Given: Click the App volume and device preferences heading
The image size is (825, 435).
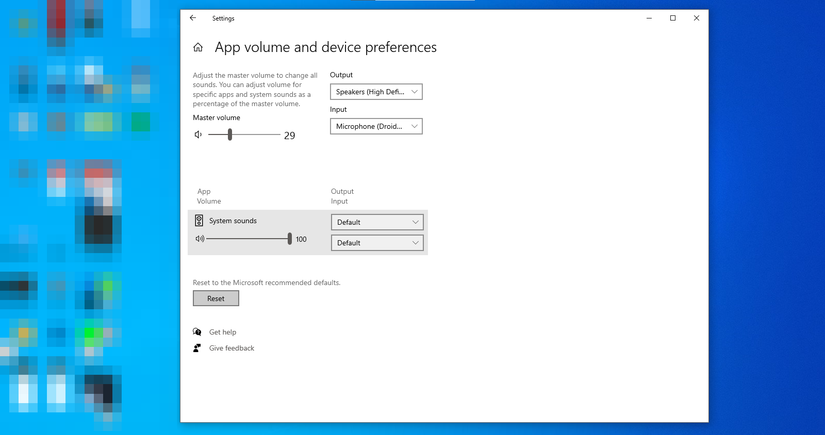Looking at the screenshot, I should (326, 47).
